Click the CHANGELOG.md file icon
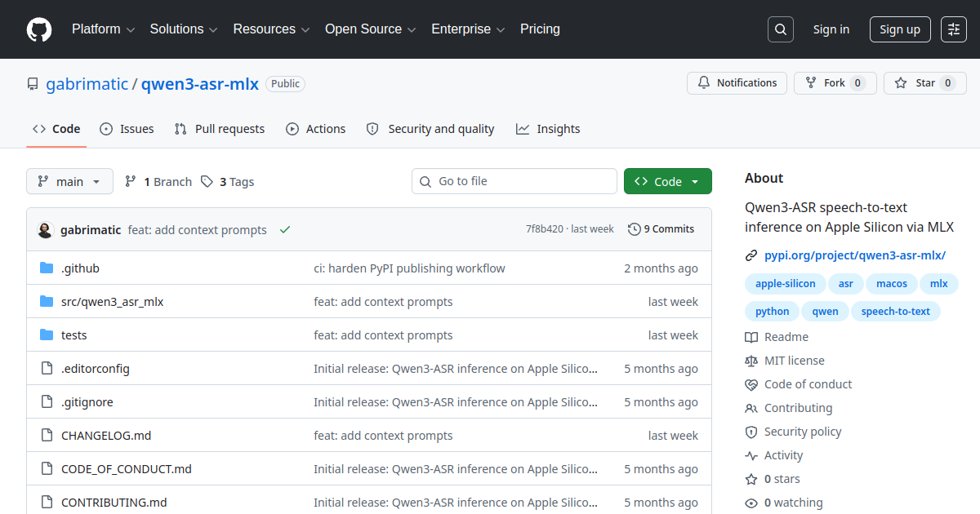This screenshot has width=980, height=514. (47, 436)
